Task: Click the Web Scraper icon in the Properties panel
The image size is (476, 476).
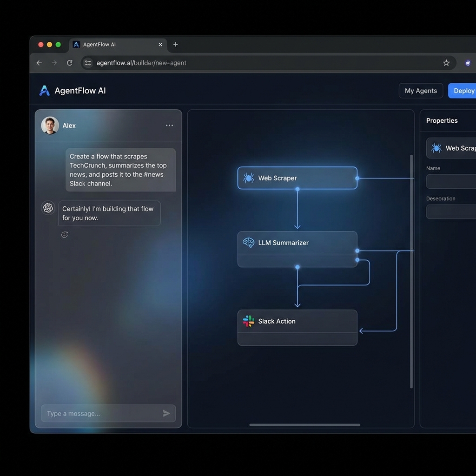Action: pos(436,148)
